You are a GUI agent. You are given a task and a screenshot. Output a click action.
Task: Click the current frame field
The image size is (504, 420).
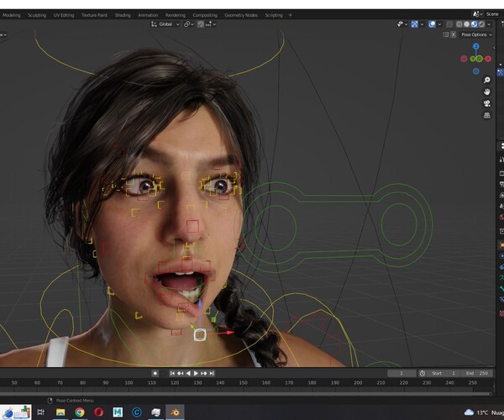pyautogui.click(x=402, y=373)
